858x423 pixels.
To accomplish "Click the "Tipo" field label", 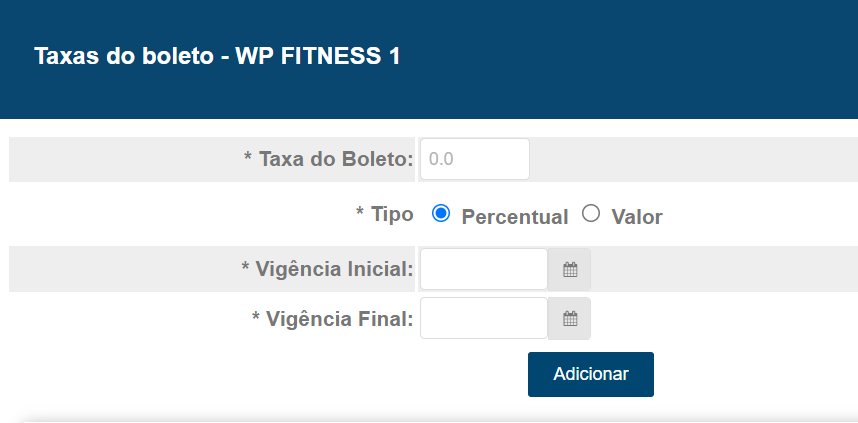I will point(392,215).
